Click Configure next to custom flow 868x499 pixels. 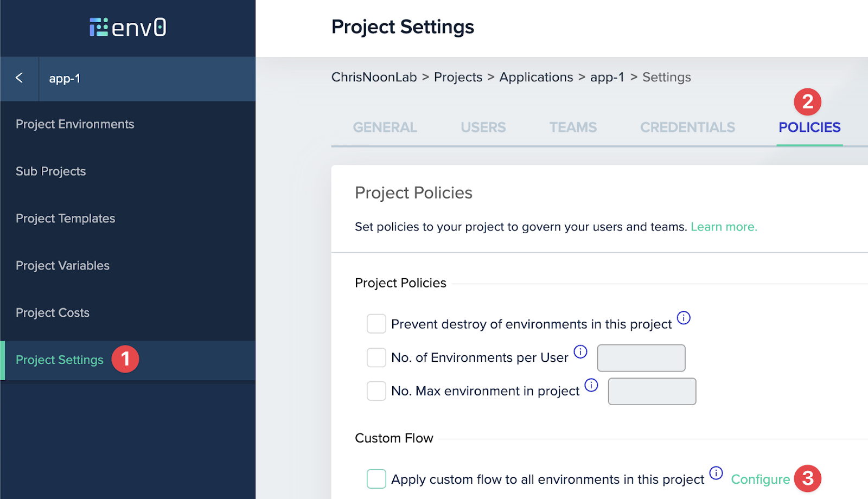click(760, 479)
